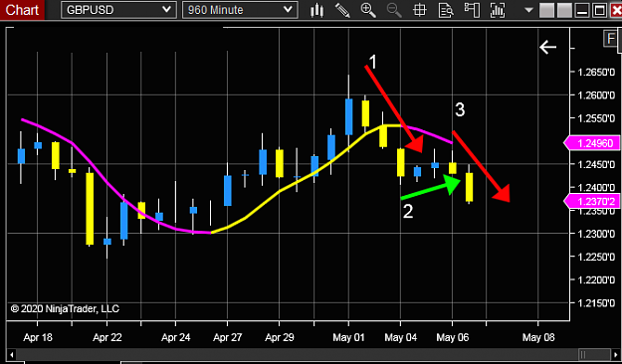Open the 960 Minute interval dropdown
This screenshot has height=364, width=622.
240,10
